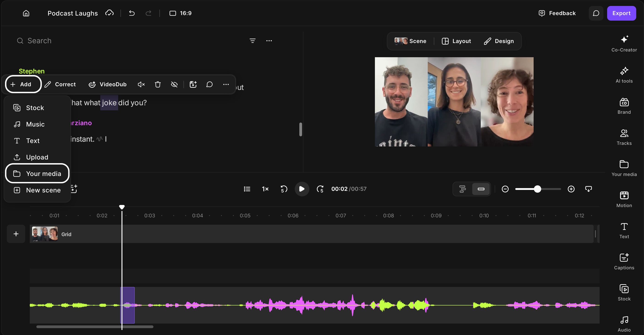This screenshot has height=335, width=644.
Task: Create a new scene from selection icon
Action: 193,84
